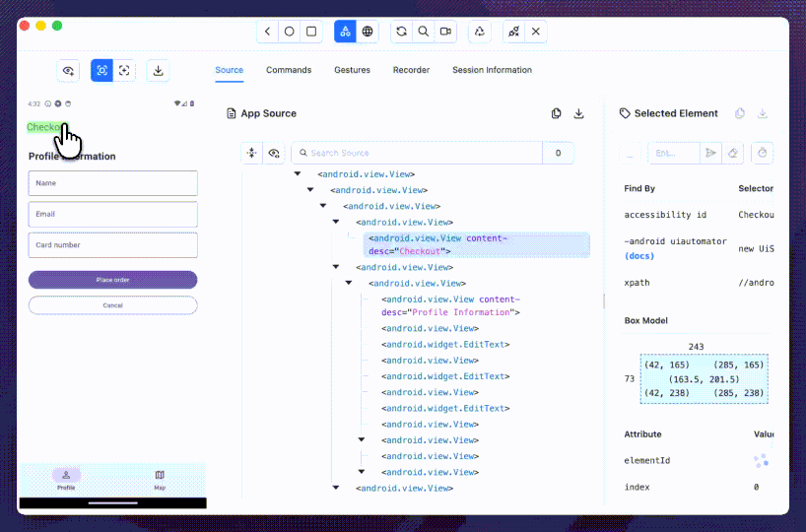Download the App Source XML file
The image size is (806, 532).
578,113
